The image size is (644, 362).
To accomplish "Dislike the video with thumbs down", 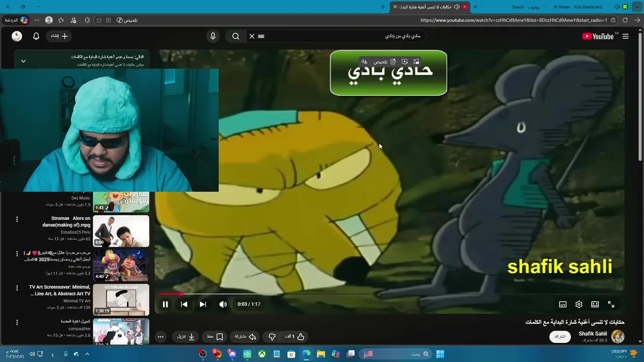I will [272, 337].
